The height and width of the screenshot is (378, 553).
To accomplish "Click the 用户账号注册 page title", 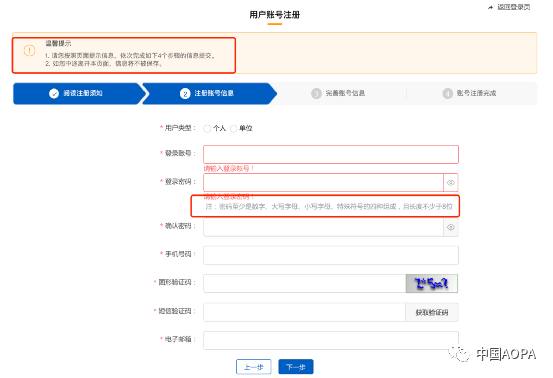I will tap(275, 15).
